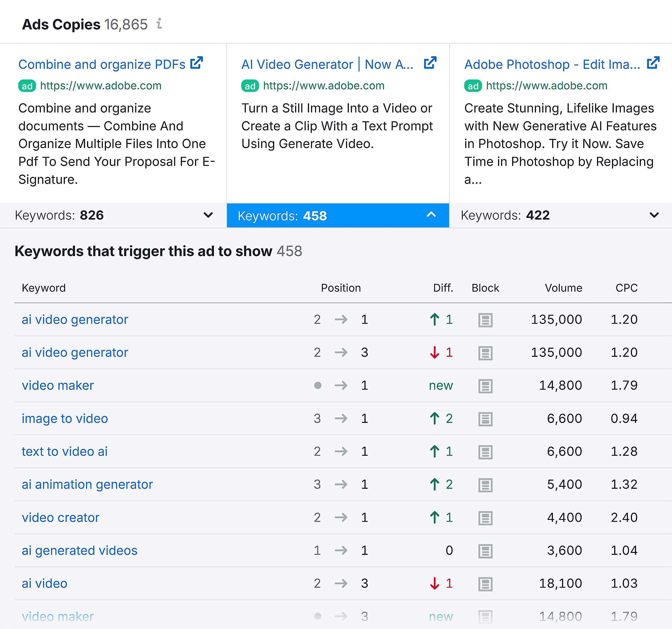672x629 pixels.
Task: Click the info icon beside Ads Copies count
Action: 159,24
